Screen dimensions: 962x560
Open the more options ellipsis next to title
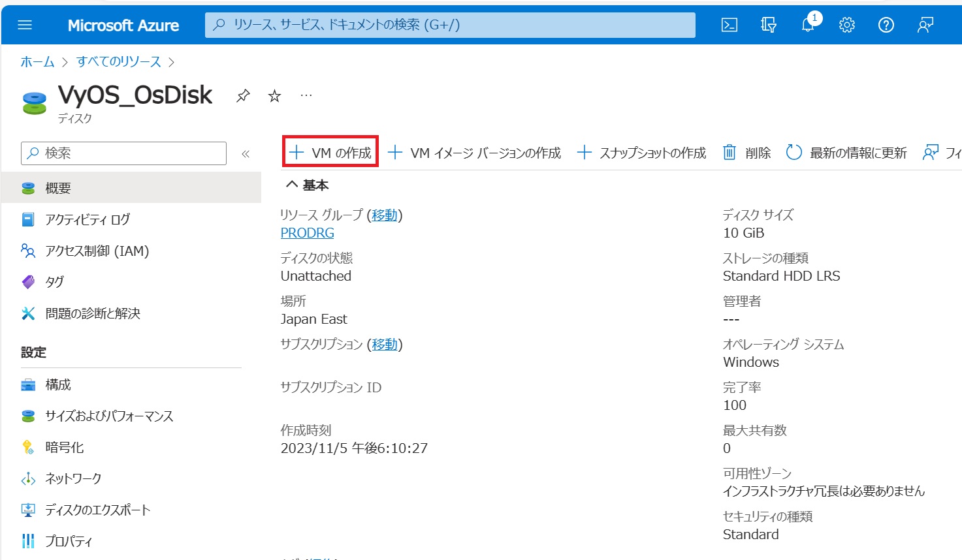306,95
